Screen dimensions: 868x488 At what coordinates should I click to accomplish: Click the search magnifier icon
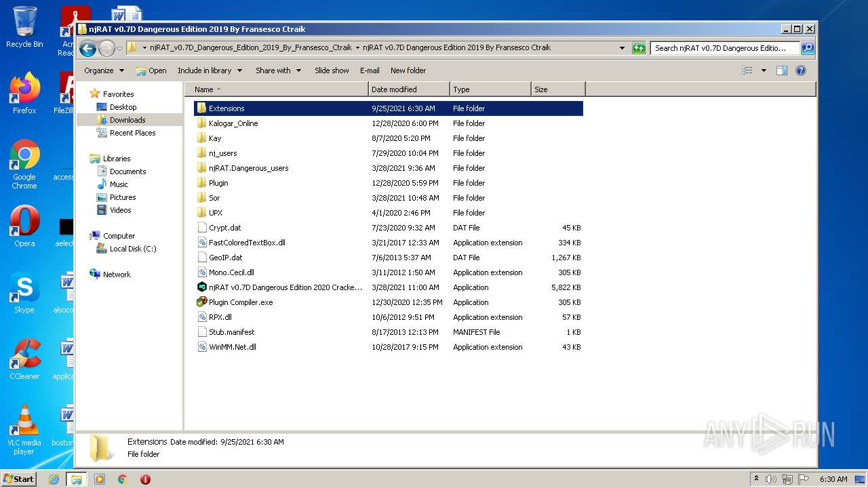(x=808, y=48)
